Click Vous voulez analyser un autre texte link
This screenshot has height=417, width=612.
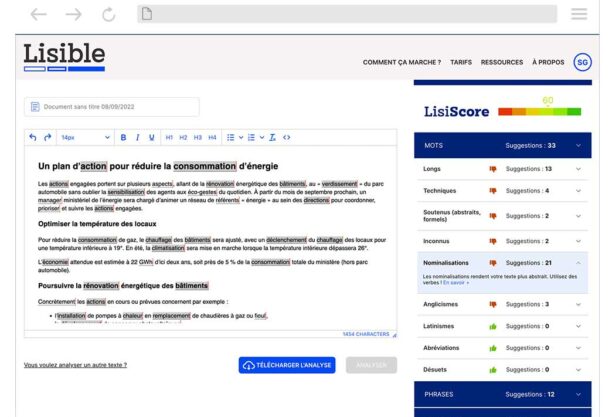point(75,365)
